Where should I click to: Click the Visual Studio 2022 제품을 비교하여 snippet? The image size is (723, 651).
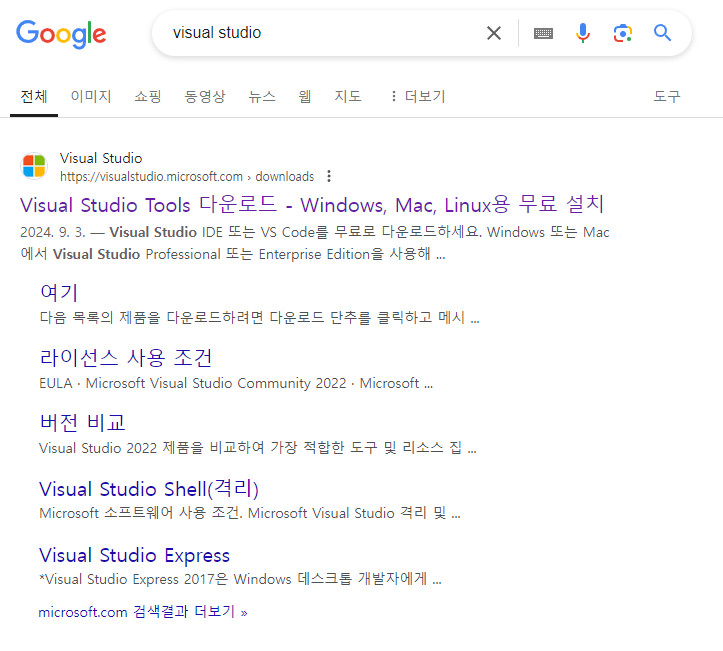click(258, 448)
